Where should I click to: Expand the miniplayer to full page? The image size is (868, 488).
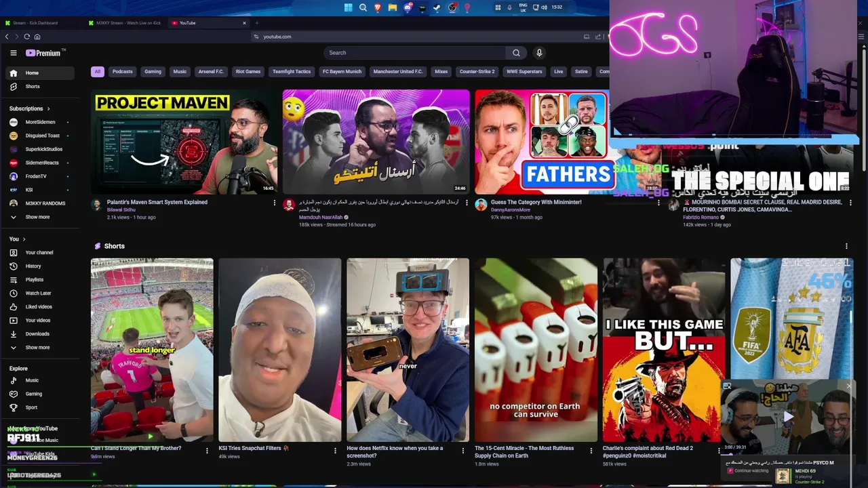point(727,386)
